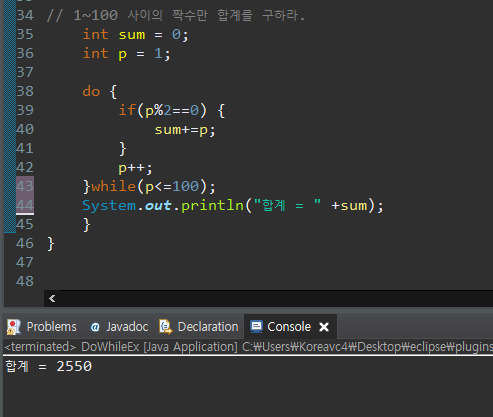Screen dimensions: 493x417
Task: Click line number 40 in the gutter
Action: point(25,129)
